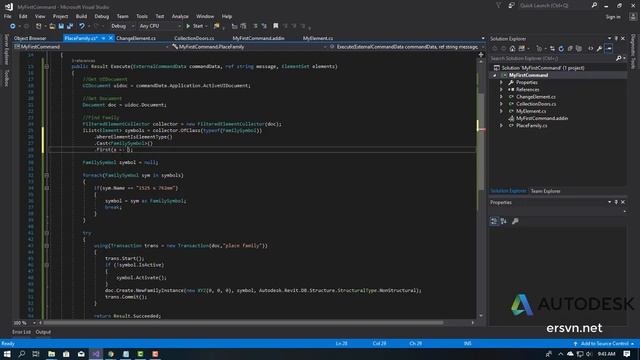Expand the References node in Solution Explorer
Image resolution: width=640 pixels, height=360 pixels.
(502, 90)
